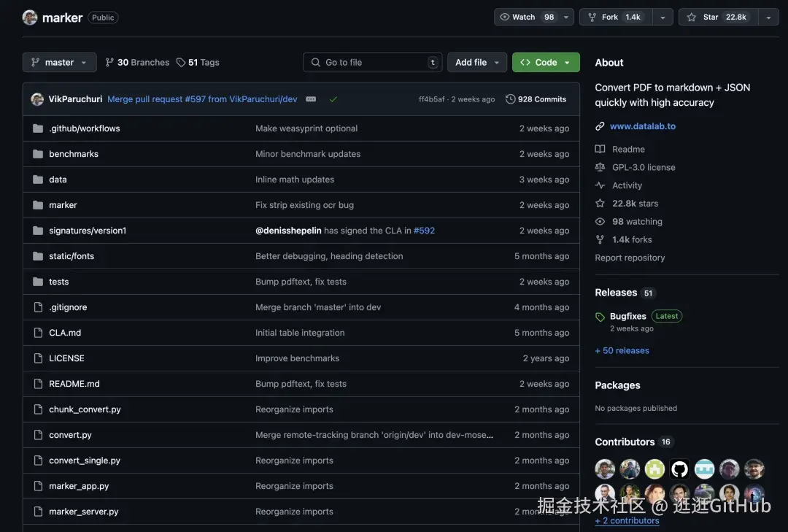Open the + 50 releases link
This screenshot has height=532, width=788.
(622, 350)
